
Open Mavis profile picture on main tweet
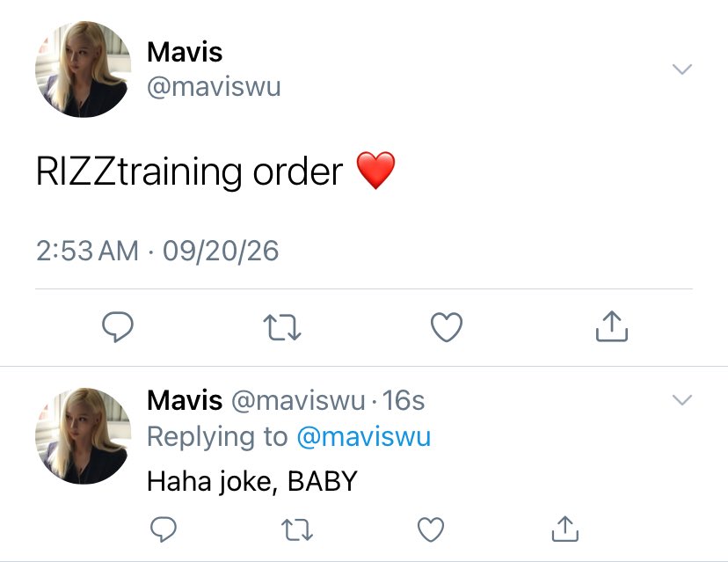[84, 69]
